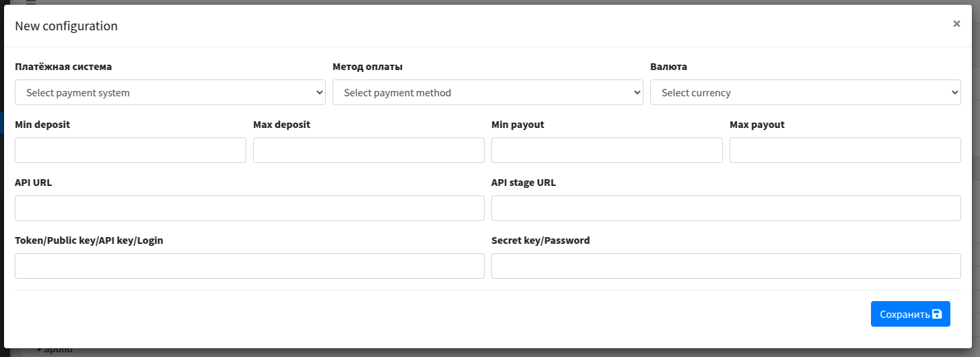980x357 pixels.
Task: Click the Min deposit input field
Action: (x=131, y=150)
